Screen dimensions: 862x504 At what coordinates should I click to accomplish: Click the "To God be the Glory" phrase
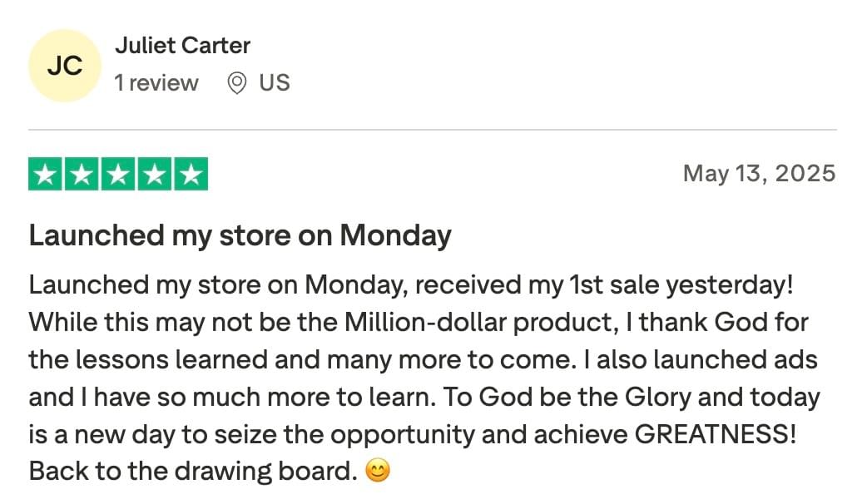(x=567, y=397)
